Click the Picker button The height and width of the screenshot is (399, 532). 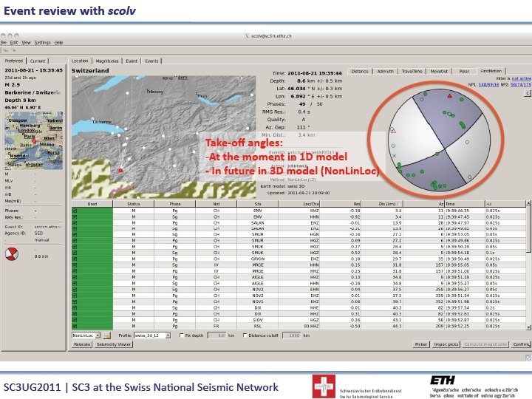coord(421,344)
